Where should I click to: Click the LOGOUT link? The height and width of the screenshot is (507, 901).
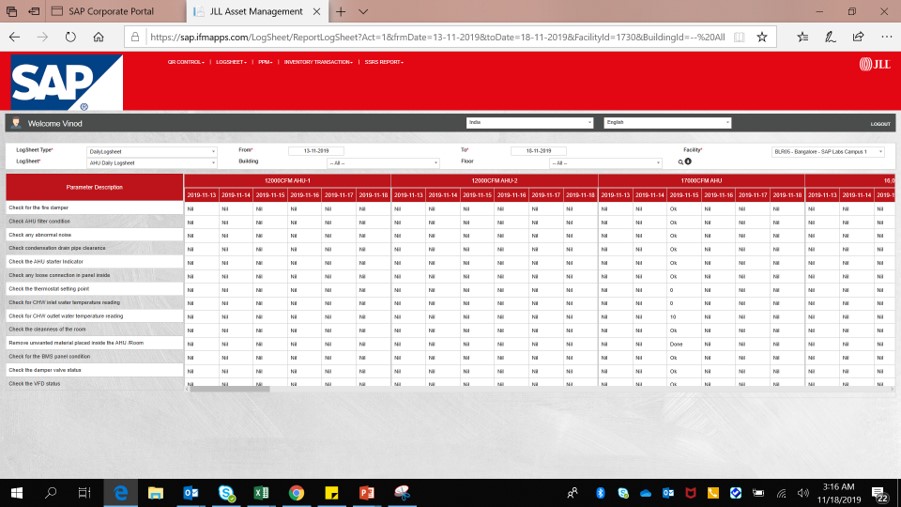880,124
